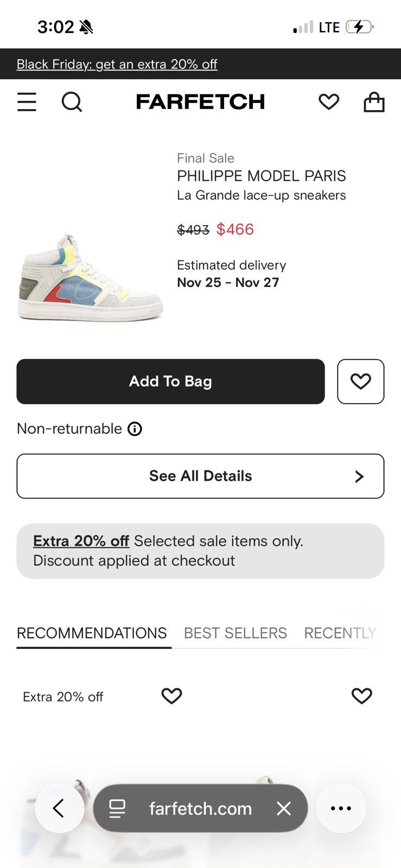401x868 pixels.
Task: Select the Recommendations tab
Action: 92,633
